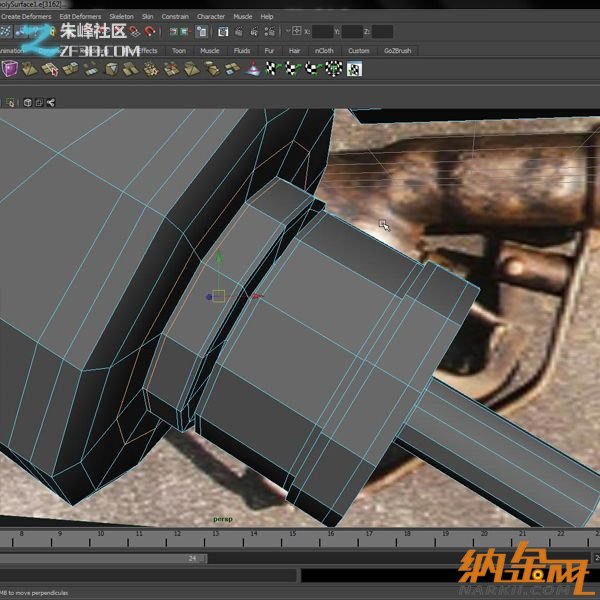Click the Z coordinate input field
The width and height of the screenshot is (600, 600).
(381, 31)
